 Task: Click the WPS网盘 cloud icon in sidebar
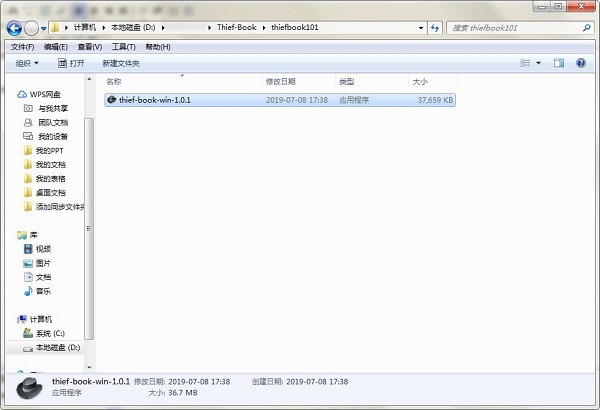point(22,94)
